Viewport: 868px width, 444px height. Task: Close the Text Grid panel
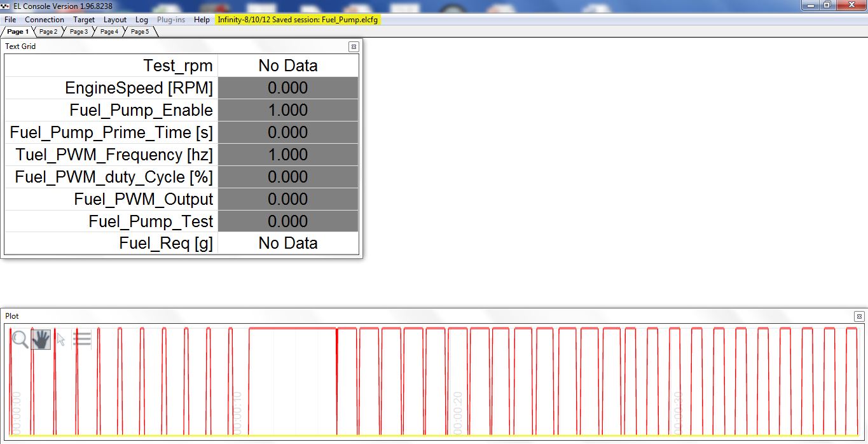click(354, 46)
